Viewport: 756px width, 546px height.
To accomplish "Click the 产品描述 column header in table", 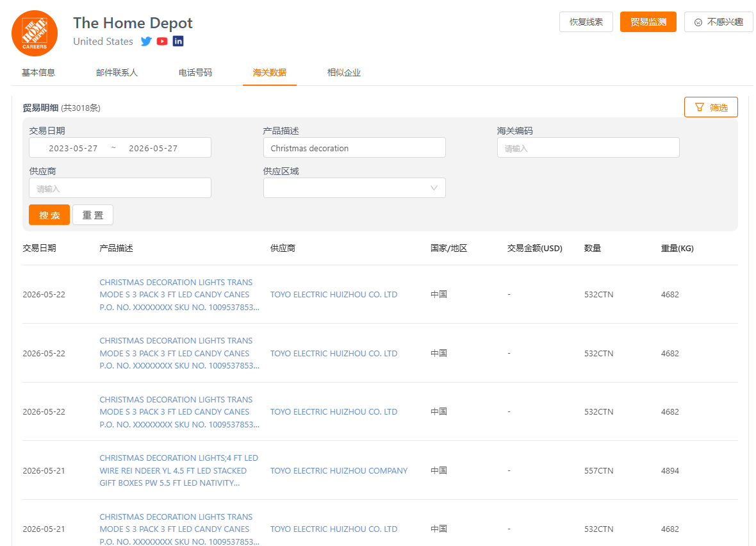I will [116, 249].
